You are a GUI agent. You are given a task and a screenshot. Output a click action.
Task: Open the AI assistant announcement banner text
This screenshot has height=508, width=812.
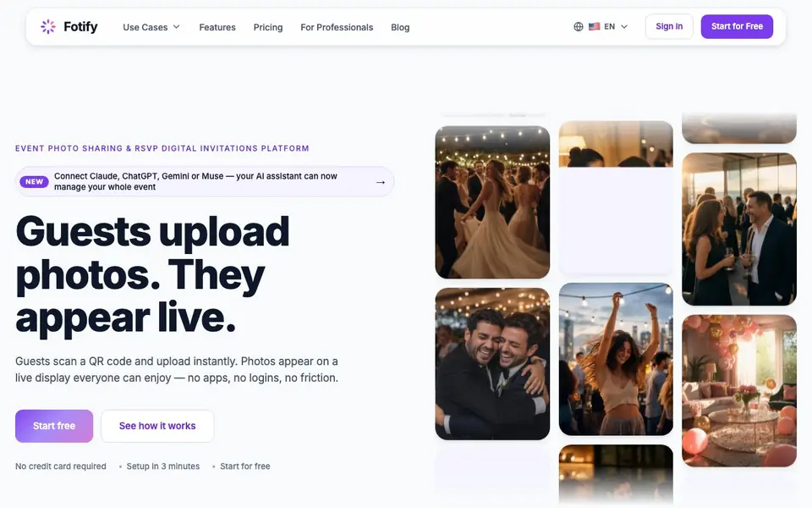point(195,181)
